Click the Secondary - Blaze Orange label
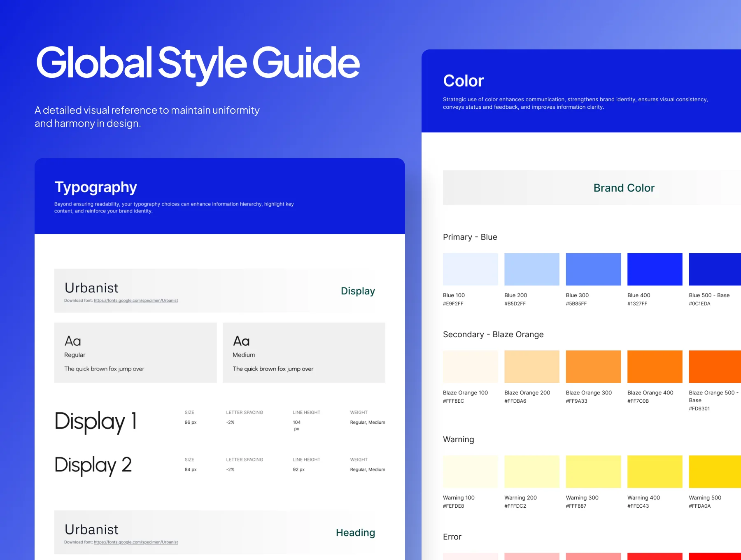Image resolution: width=741 pixels, height=560 pixels. pos(493,334)
